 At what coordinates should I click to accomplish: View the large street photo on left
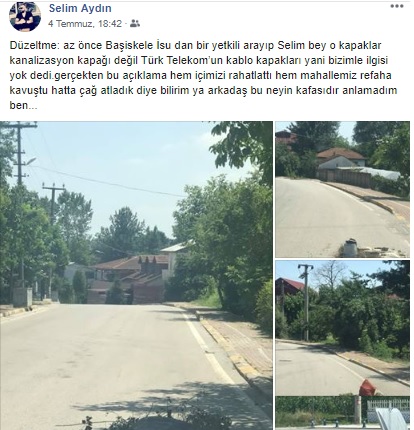coord(136,275)
